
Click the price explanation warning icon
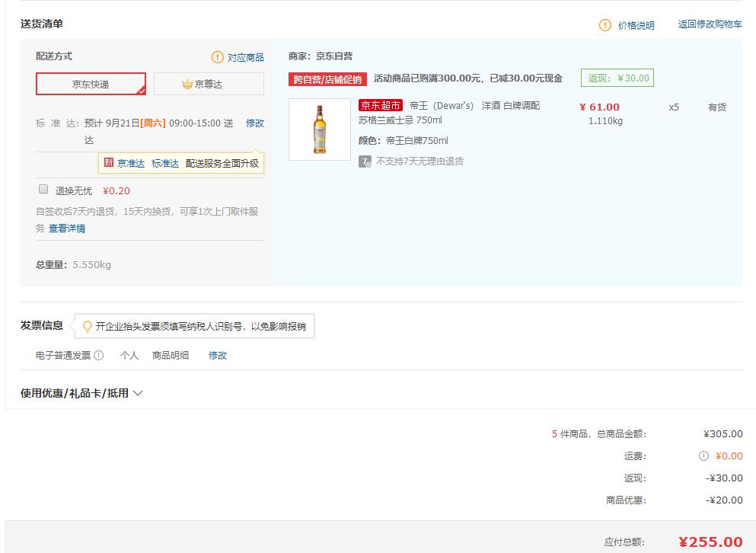pos(604,25)
